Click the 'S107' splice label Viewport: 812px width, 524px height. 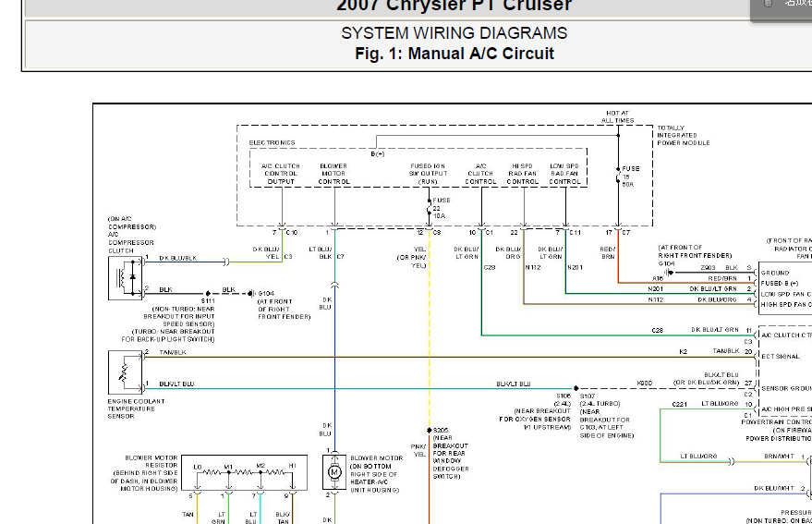click(588, 396)
